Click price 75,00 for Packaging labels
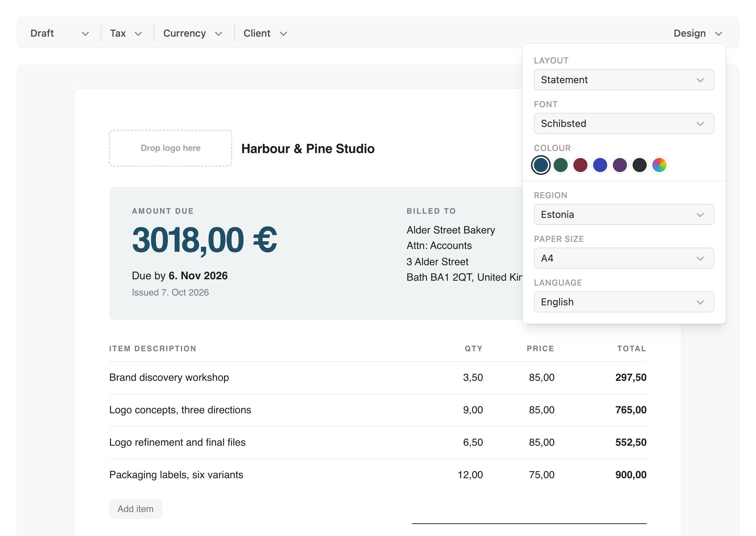 pyautogui.click(x=542, y=475)
